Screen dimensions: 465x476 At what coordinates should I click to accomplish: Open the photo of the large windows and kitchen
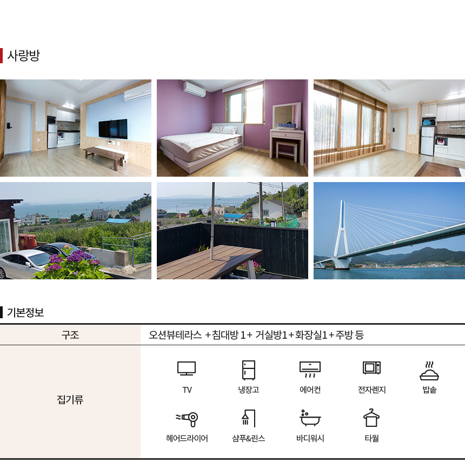(x=389, y=128)
